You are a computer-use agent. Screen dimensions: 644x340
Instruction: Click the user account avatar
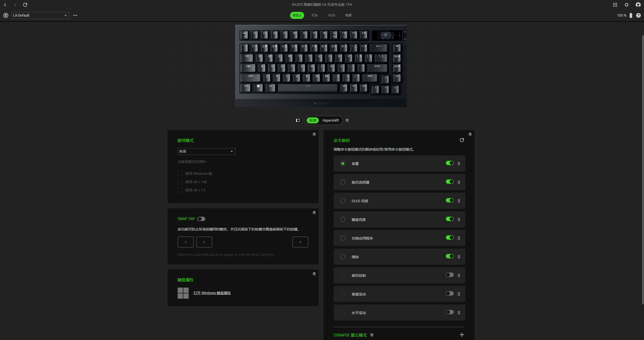pyautogui.click(x=638, y=5)
